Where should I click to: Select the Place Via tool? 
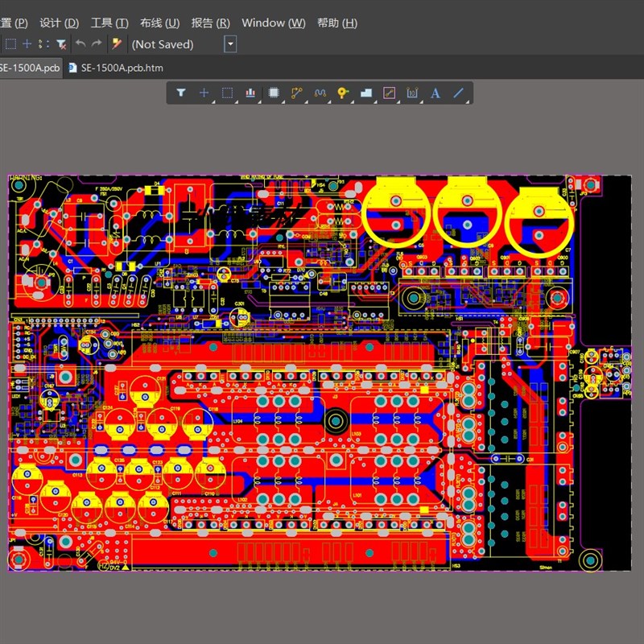343,93
